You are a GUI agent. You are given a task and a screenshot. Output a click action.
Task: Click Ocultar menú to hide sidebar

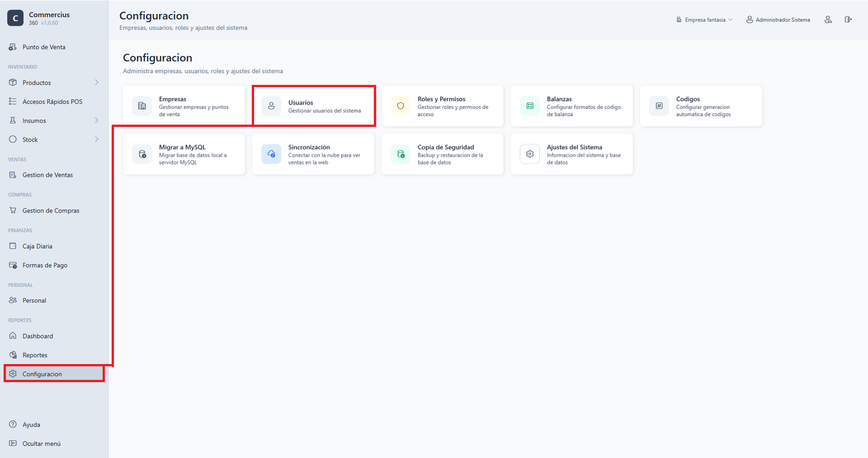(x=54, y=443)
